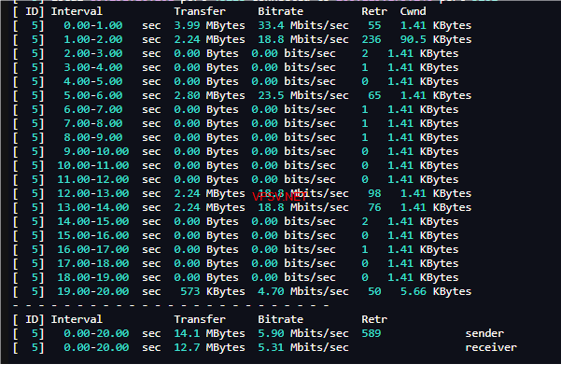
Task: Click the word sender in summary
Action: point(485,333)
